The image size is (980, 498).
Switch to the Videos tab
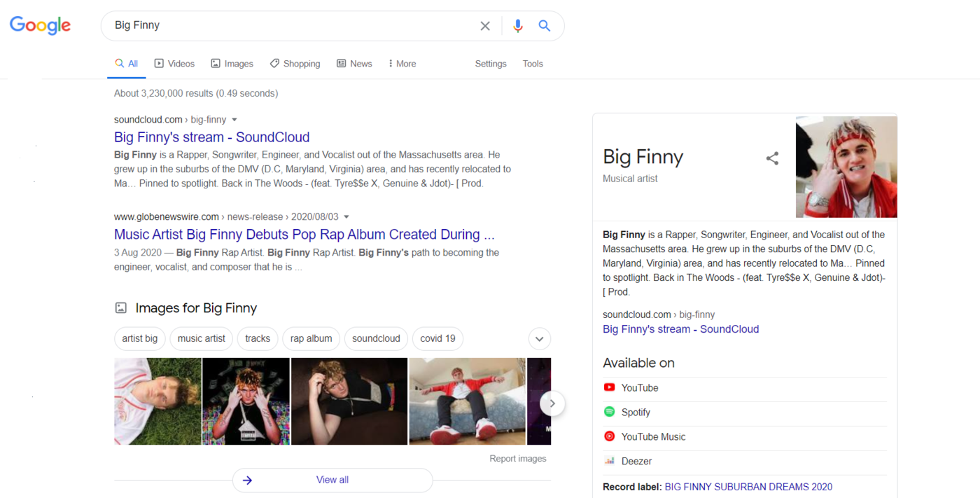click(174, 64)
